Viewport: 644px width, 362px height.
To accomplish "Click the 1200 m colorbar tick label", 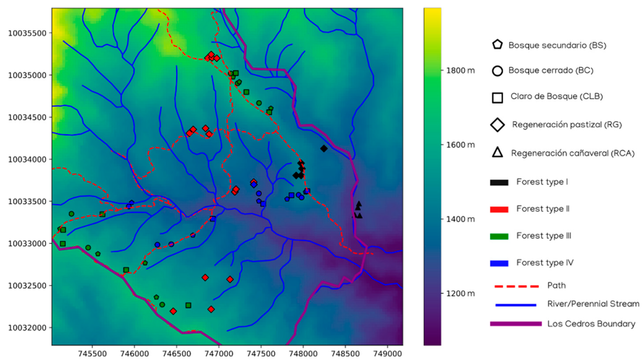I will [x=461, y=293].
